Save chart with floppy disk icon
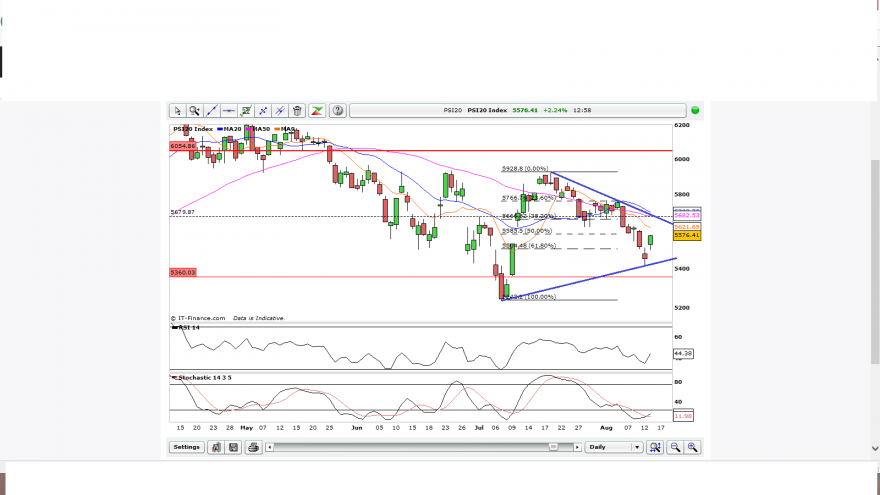 233,447
